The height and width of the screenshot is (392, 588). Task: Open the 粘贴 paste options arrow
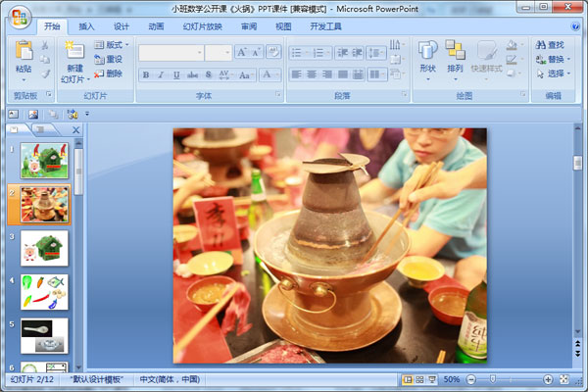[x=24, y=80]
